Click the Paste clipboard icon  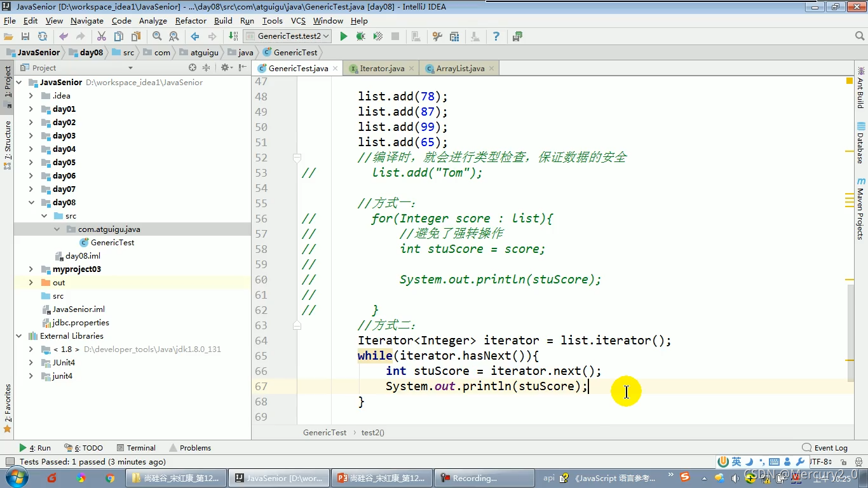(x=136, y=36)
